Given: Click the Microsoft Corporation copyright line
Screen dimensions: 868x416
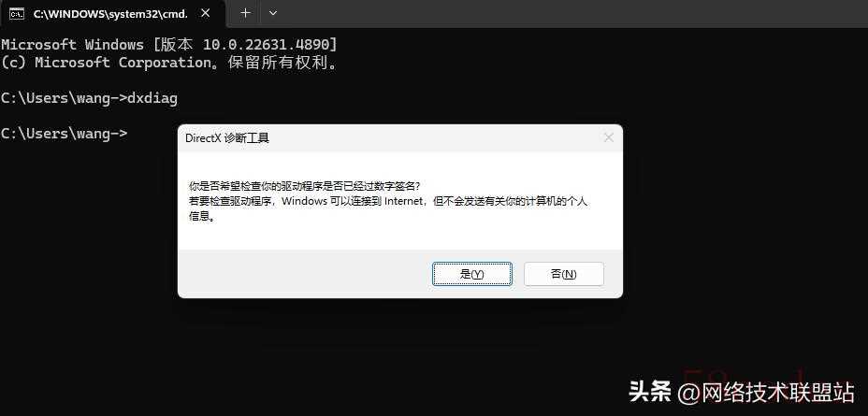Looking at the screenshot, I should click(x=169, y=63).
